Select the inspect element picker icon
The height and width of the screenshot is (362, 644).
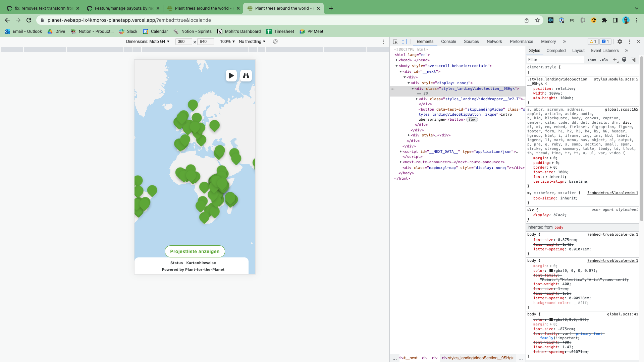point(395,42)
